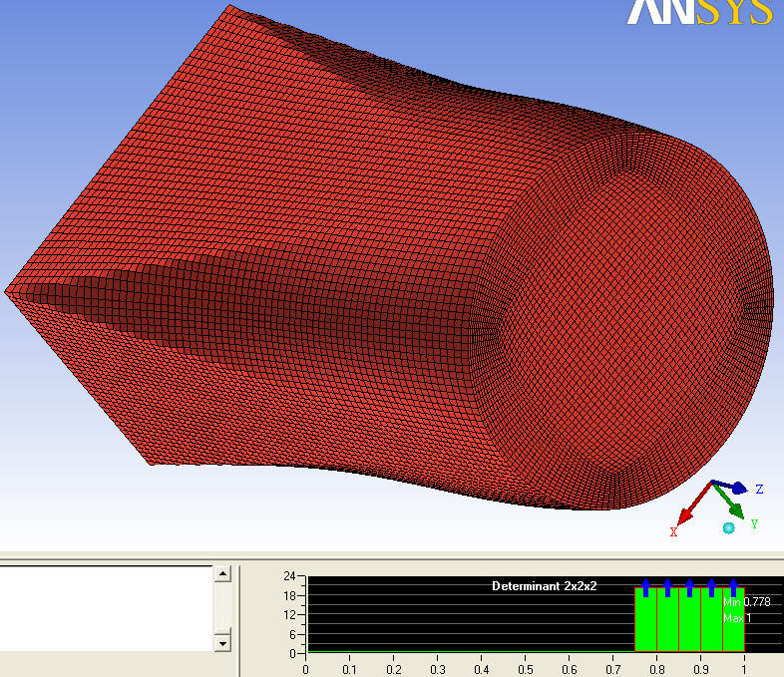Viewport: 784px width, 677px height.
Task: Click the message log scrollbar track
Action: click(222, 608)
